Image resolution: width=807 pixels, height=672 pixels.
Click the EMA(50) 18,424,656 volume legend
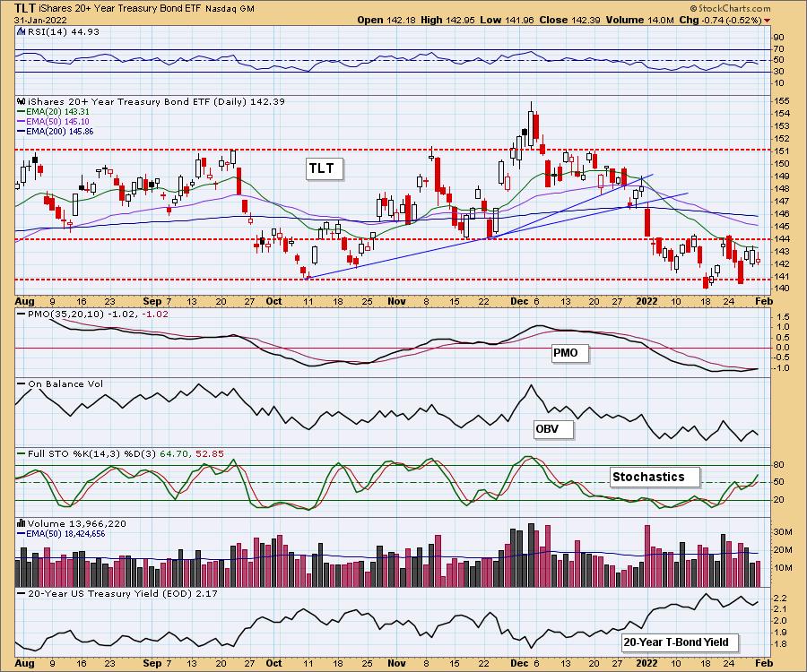[x=61, y=534]
